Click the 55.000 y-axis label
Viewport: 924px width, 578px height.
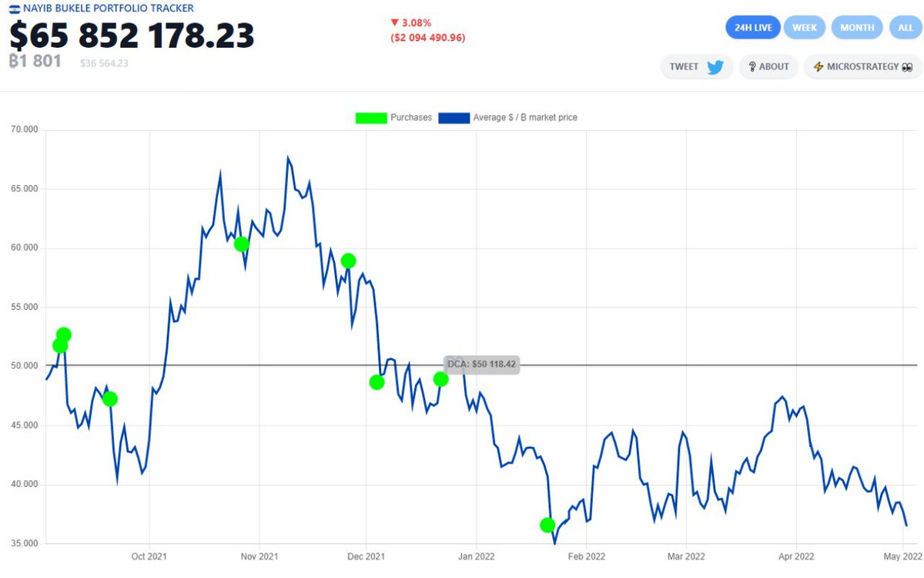24,307
